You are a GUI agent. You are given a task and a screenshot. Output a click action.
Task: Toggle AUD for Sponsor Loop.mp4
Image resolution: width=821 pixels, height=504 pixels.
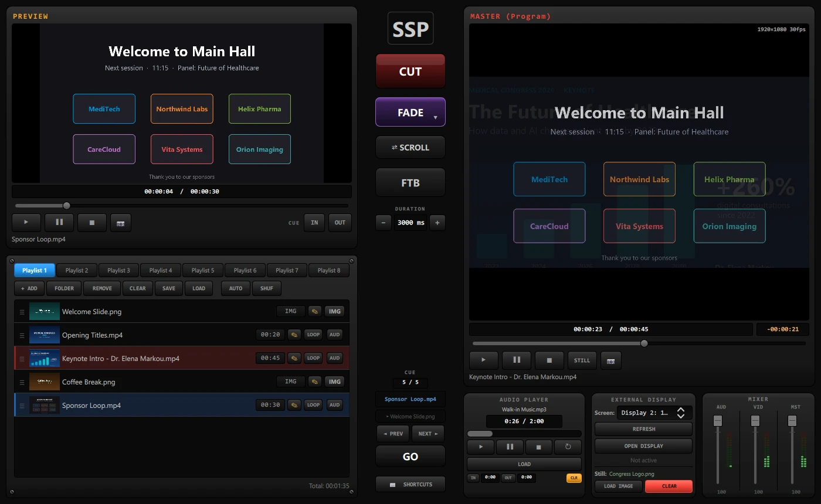(334, 405)
